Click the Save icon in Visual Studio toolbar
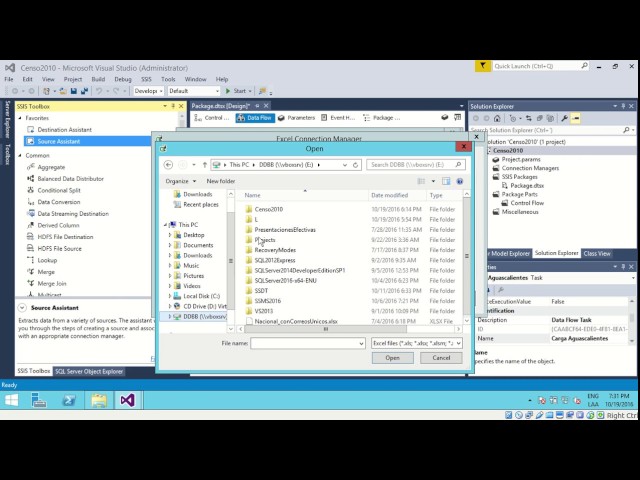Screen dimensions: 640x480 click(74, 91)
